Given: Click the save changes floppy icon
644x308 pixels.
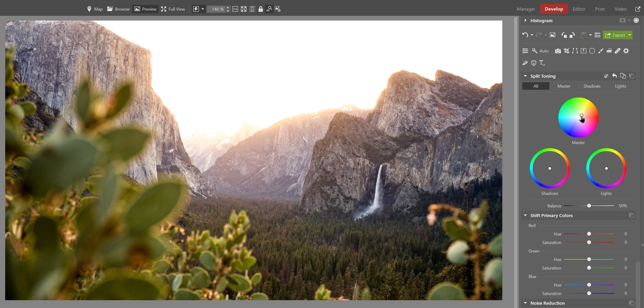Looking at the screenshot, I should click(x=584, y=35).
